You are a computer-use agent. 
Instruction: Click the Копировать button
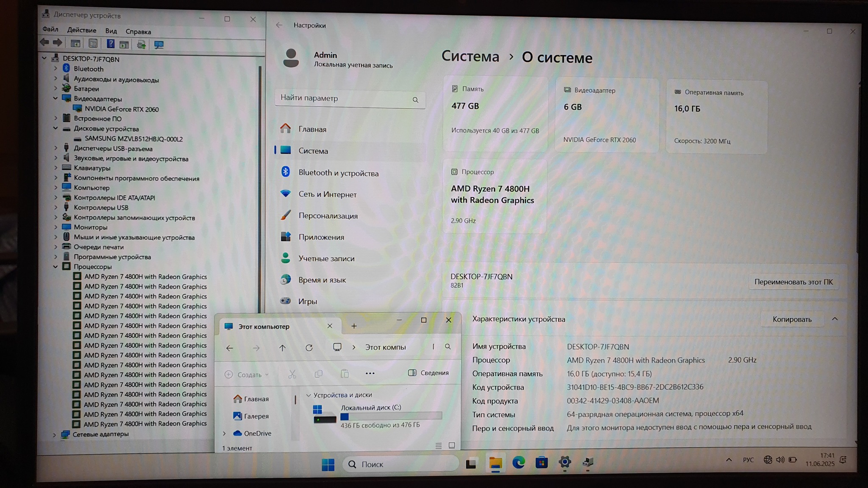tap(792, 319)
